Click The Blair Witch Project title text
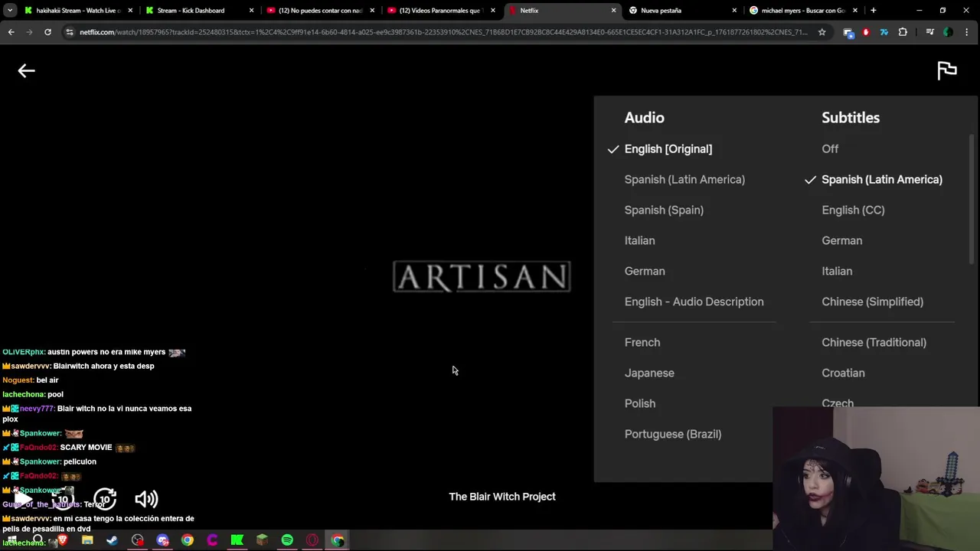This screenshot has height=551, width=980. tap(502, 497)
